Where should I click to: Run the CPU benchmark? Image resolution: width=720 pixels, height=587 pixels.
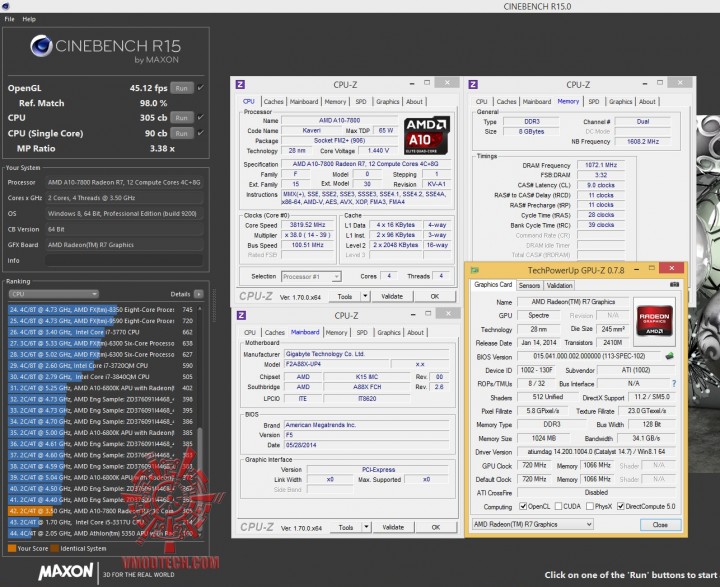(181, 118)
